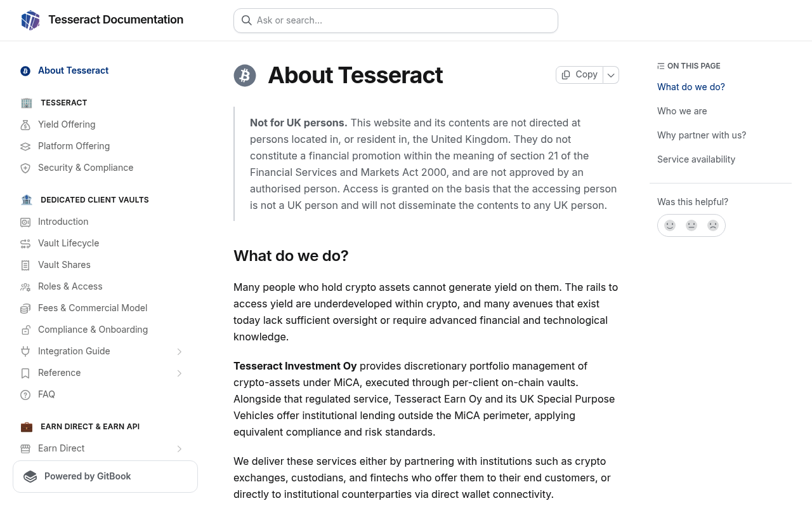812x508 pixels.
Task: Rate the page with the neutral face
Action: pyautogui.click(x=691, y=225)
